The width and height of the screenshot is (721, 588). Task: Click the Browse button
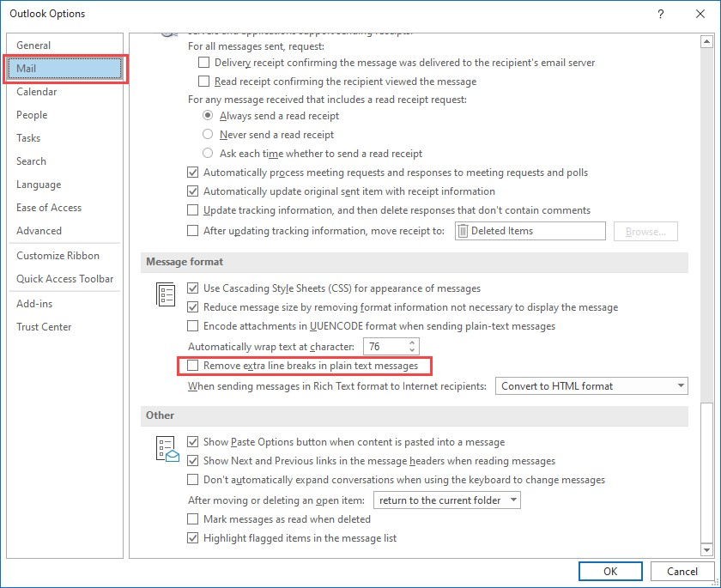tap(645, 231)
